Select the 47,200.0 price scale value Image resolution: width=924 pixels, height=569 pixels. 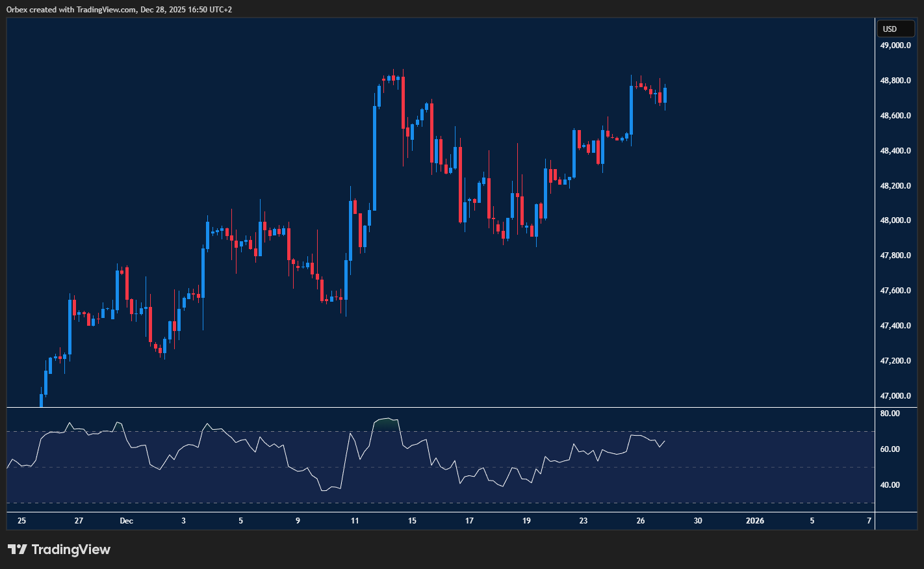(x=895, y=361)
